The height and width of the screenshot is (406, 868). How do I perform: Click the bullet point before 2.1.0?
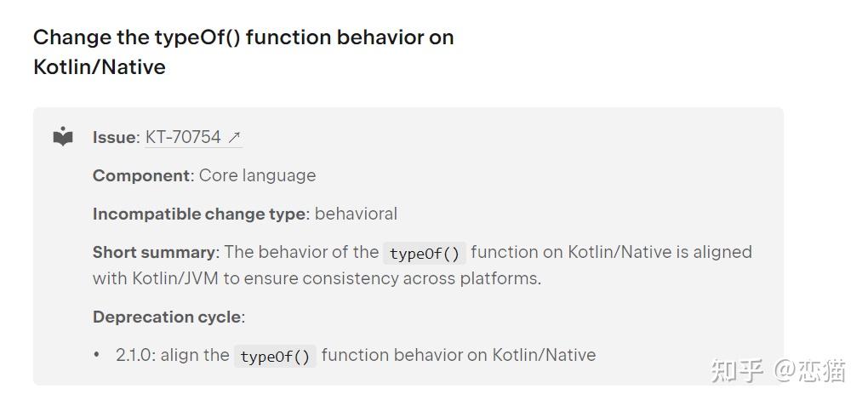tap(97, 355)
